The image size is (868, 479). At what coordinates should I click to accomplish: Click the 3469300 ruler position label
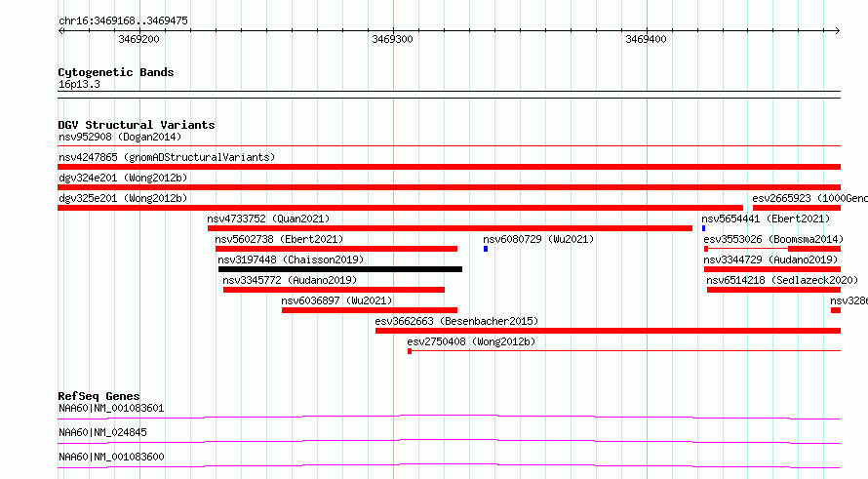[x=392, y=39]
